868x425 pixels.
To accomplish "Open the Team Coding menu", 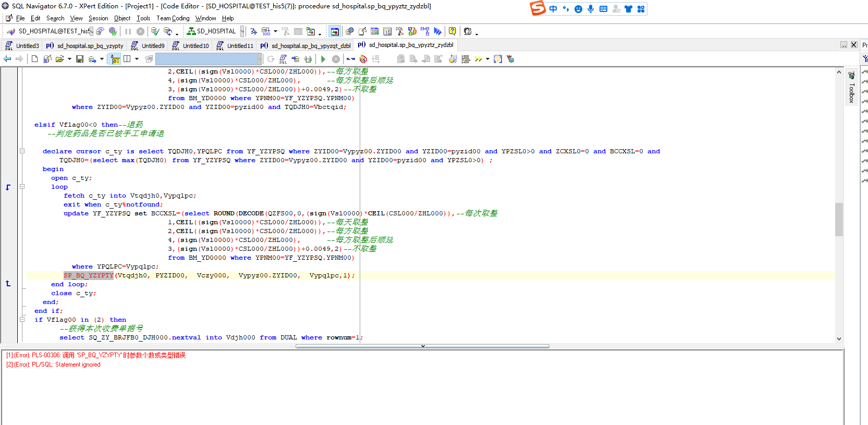I will (x=173, y=18).
